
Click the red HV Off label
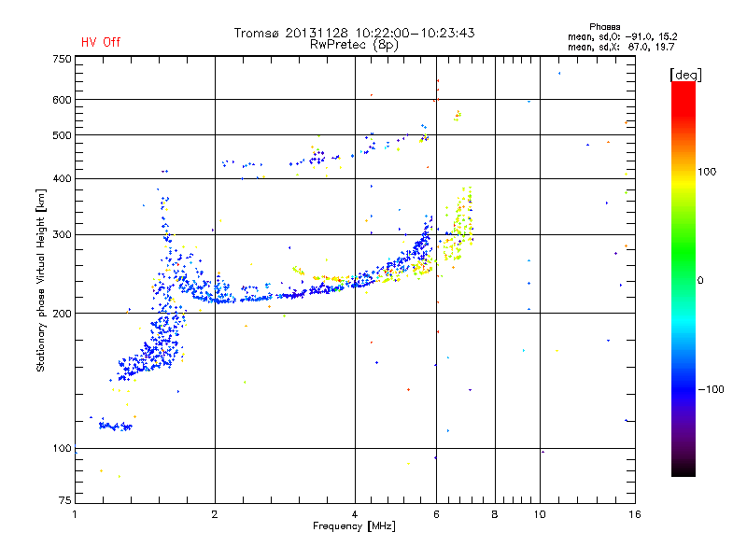pyautogui.click(x=101, y=42)
